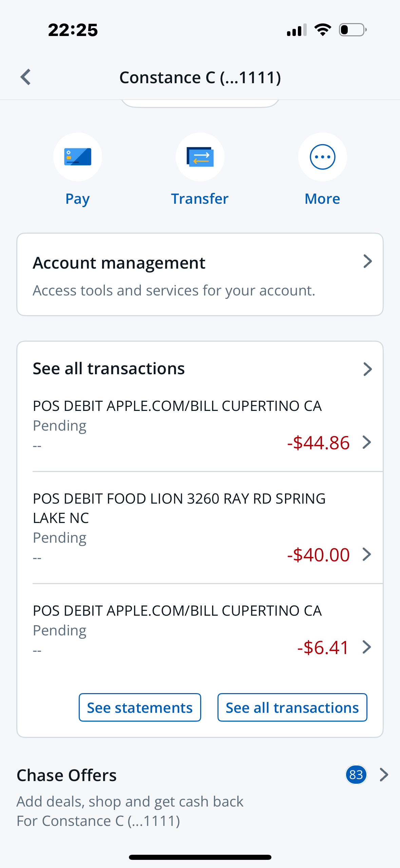The width and height of the screenshot is (400, 868).
Task: Tap the back arrow icon
Action: tap(26, 77)
